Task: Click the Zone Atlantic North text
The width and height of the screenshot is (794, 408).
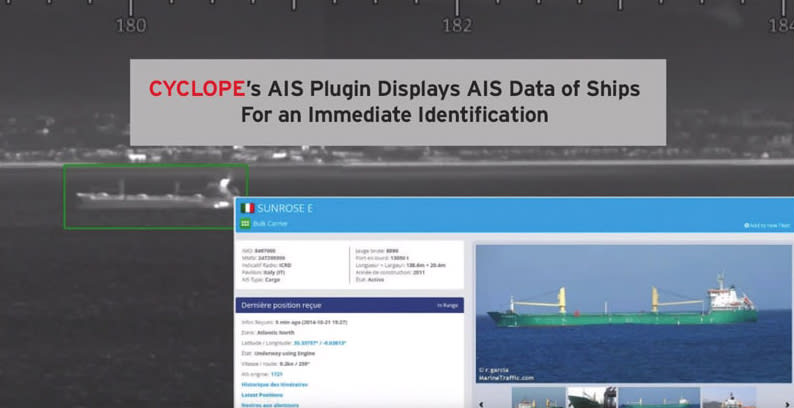Action: click(268, 333)
